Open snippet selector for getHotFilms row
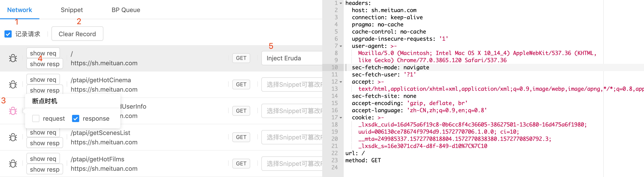 292,164
